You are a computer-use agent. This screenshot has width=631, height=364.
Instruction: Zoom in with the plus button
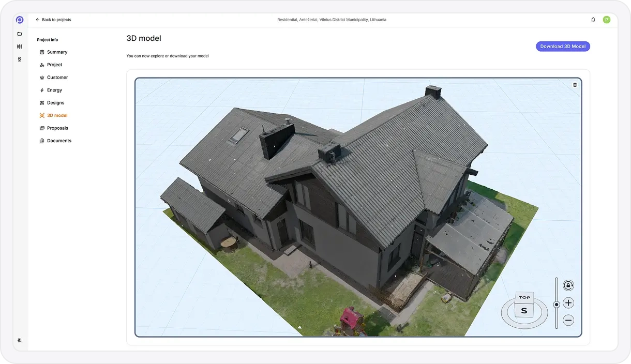coord(568,303)
